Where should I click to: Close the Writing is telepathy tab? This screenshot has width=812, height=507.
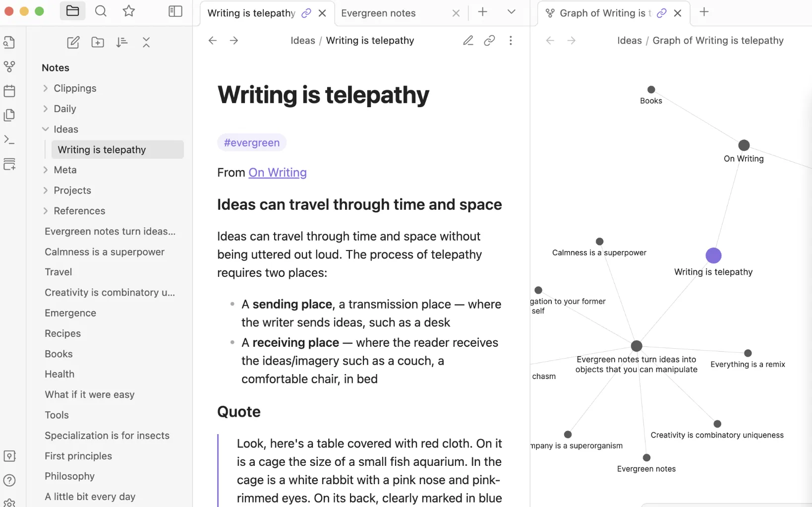tap(322, 13)
